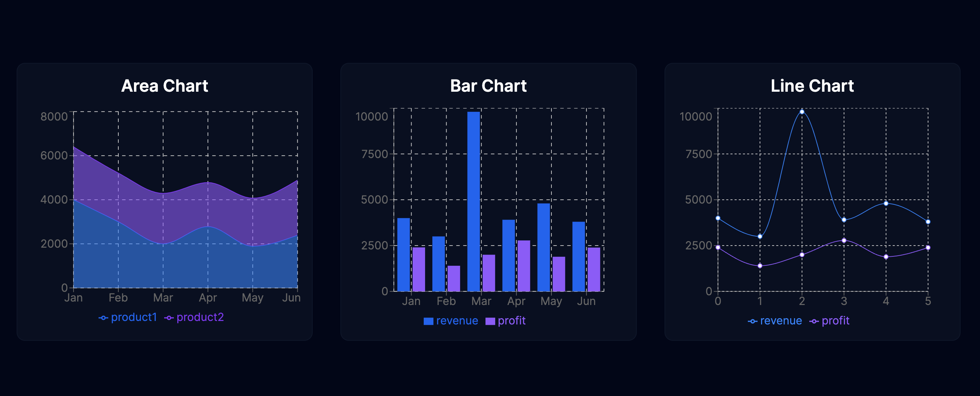This screenshot has height=396, width=980.
Task: Click the revenue data point at index 4
Action: 886,203
